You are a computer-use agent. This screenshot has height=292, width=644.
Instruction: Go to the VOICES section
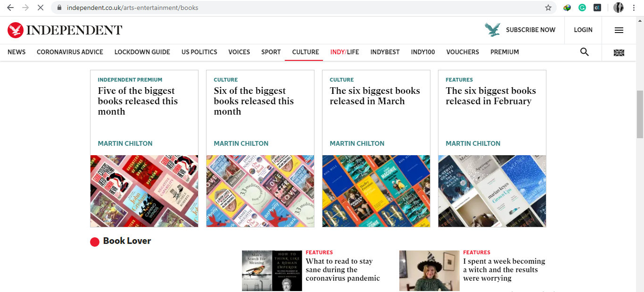coord(239,52)
